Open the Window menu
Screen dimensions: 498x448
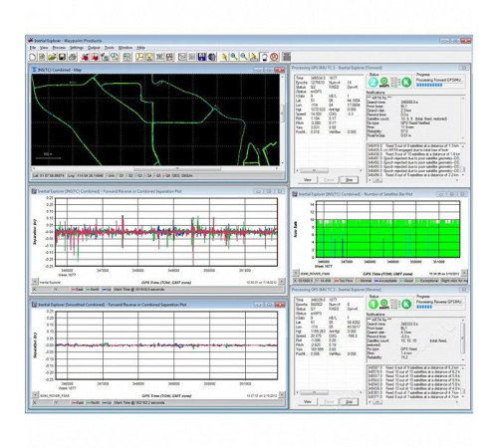pos(125,48)
